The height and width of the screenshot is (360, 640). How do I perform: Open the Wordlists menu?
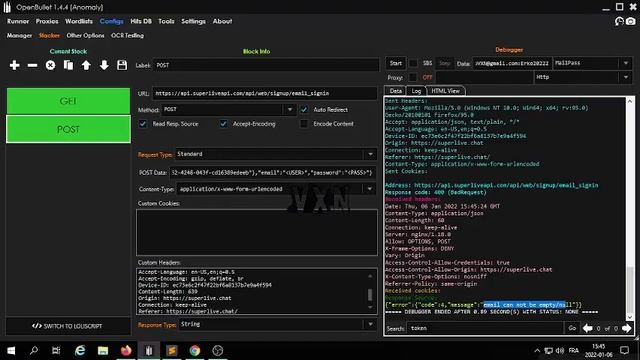coord(79,21)
